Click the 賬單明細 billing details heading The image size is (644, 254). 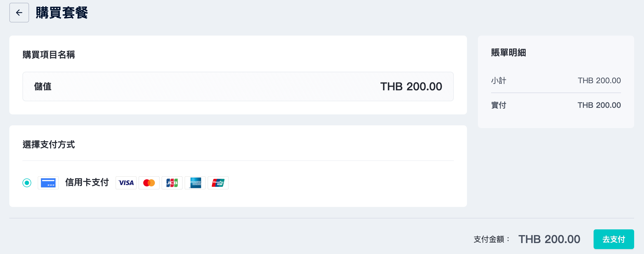click(509, 53)
